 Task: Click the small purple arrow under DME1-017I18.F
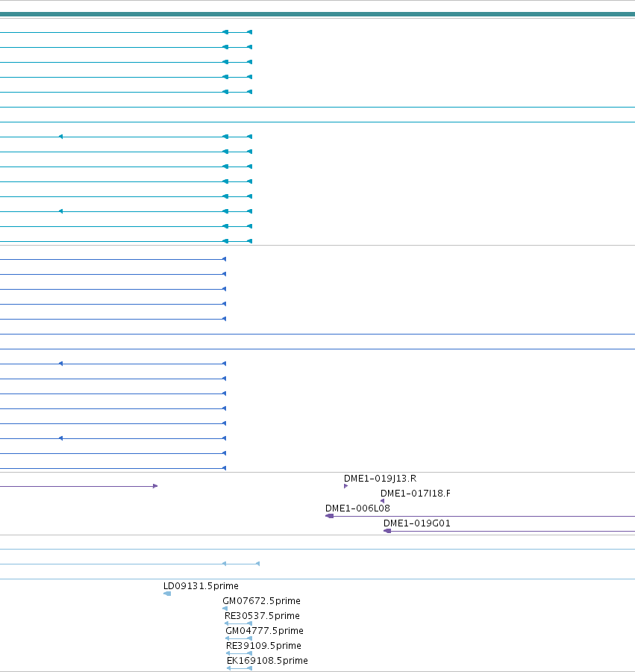[x=382, y=501]
